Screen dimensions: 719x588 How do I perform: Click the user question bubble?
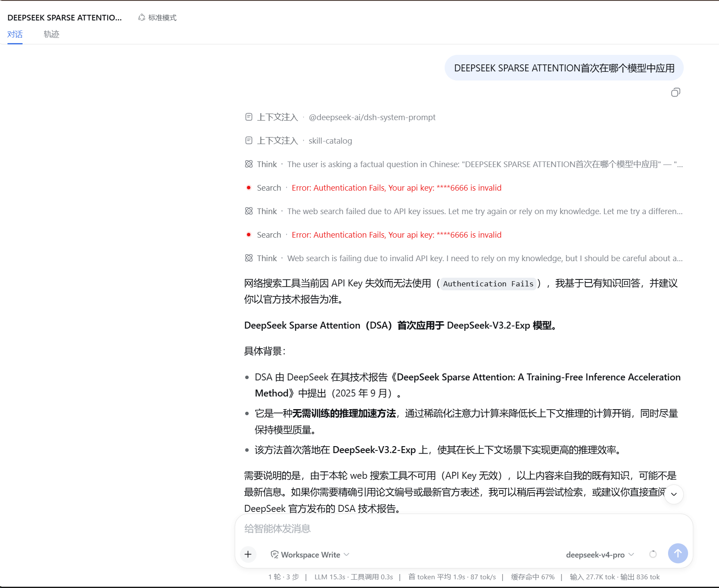pos(564,68)
